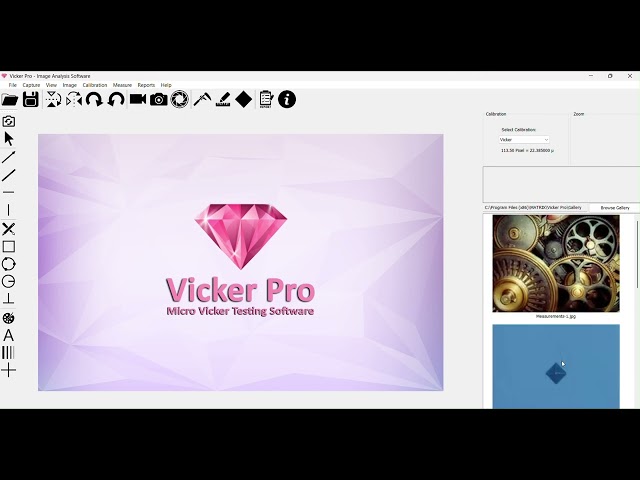
Task: Open the Capture menu
Action: coord(31,85)
